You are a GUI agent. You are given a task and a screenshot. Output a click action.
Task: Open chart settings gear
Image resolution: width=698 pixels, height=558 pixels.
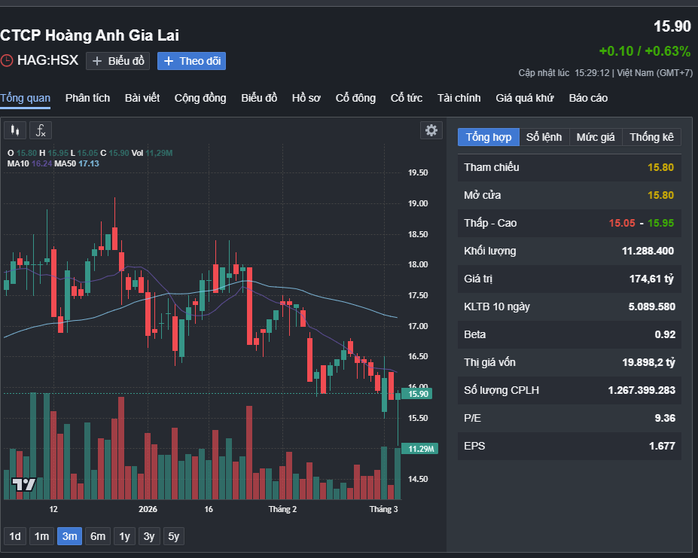pyautogui.click(x=431, y=130)
